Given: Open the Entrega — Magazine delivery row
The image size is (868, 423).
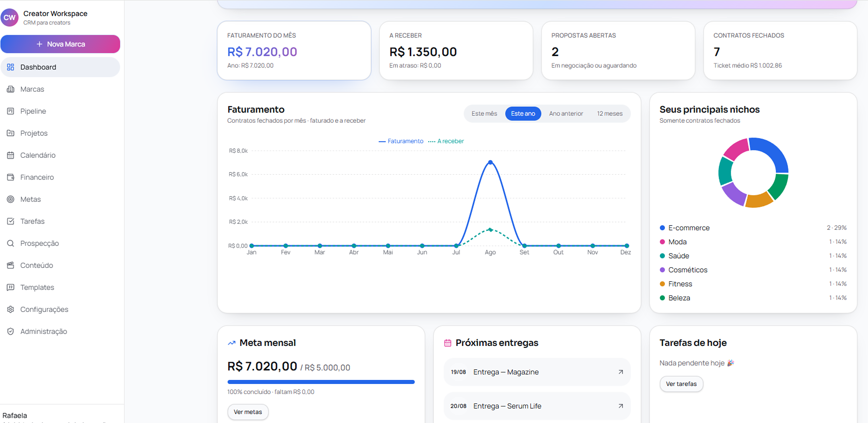Looking at the screenshot, I should [537, 372].
